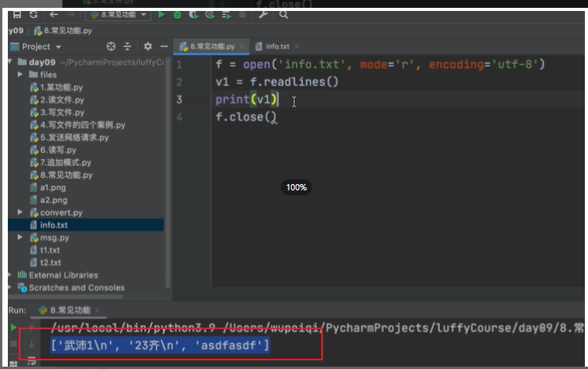Place cursor in f.readlines() on line 2

click(x=294, y=82)
